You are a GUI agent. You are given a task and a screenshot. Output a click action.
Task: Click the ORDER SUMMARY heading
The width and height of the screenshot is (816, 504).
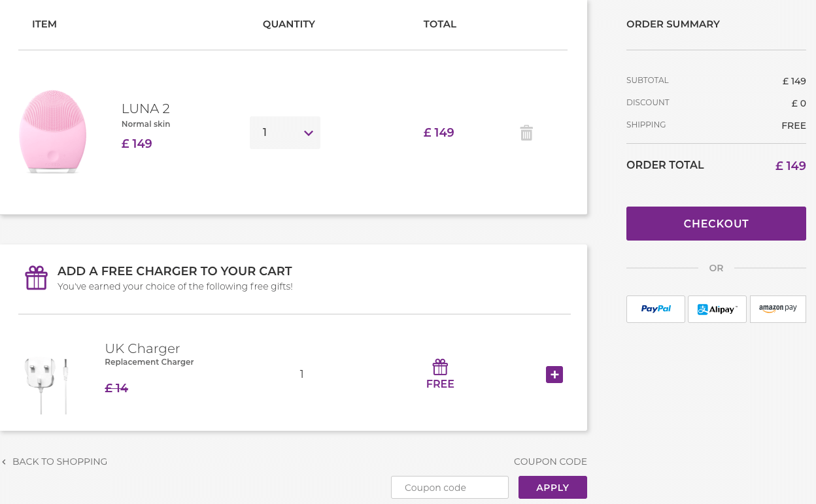[x=673, y=24]
